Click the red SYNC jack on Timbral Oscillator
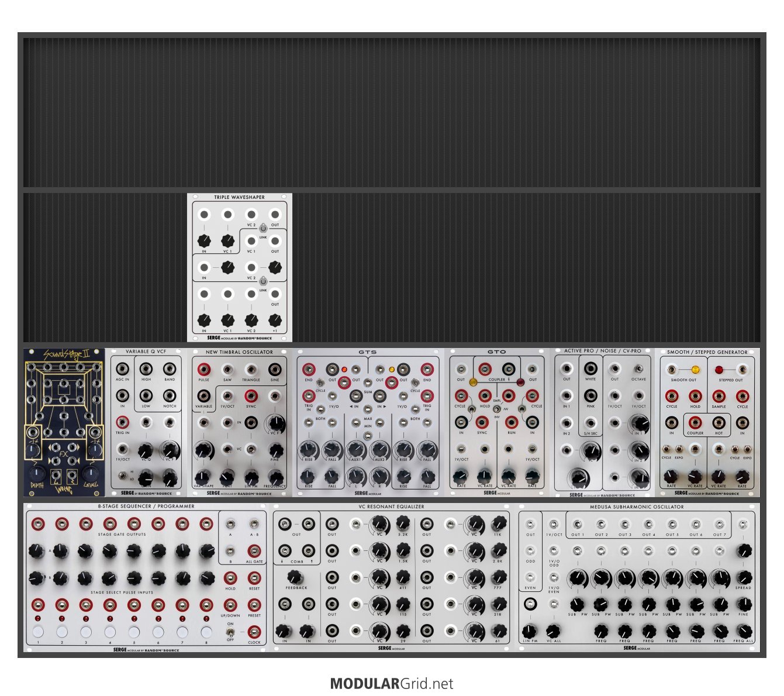 (x=251, y=395)
